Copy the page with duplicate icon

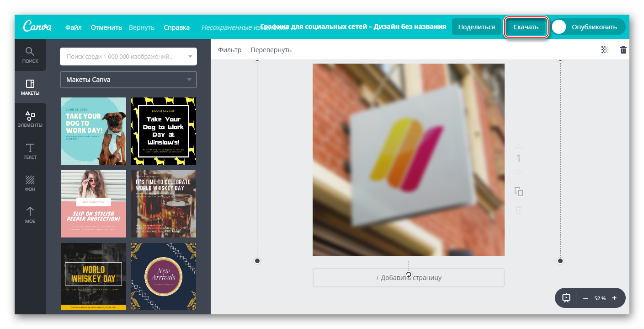pyautogui.click(x=518, y=192)
